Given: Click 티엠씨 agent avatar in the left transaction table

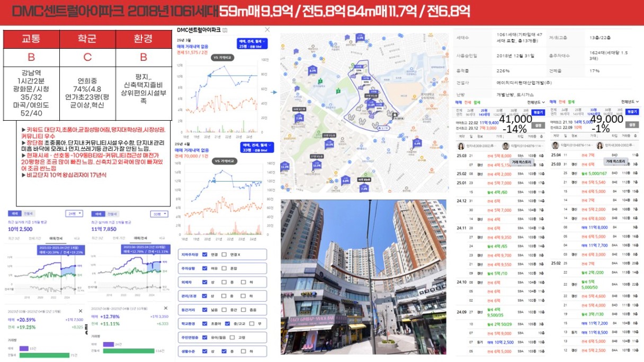Looking at the screenshot, I should (505, 146).
